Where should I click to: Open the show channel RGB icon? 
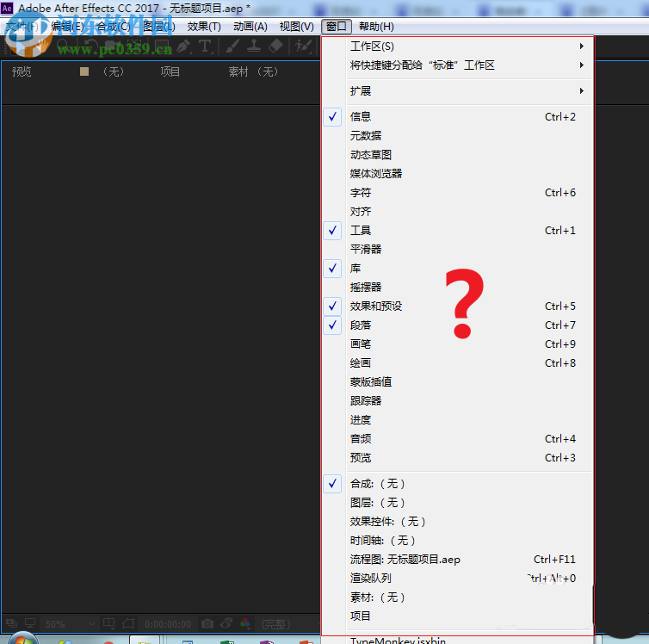tap(245, 623)
